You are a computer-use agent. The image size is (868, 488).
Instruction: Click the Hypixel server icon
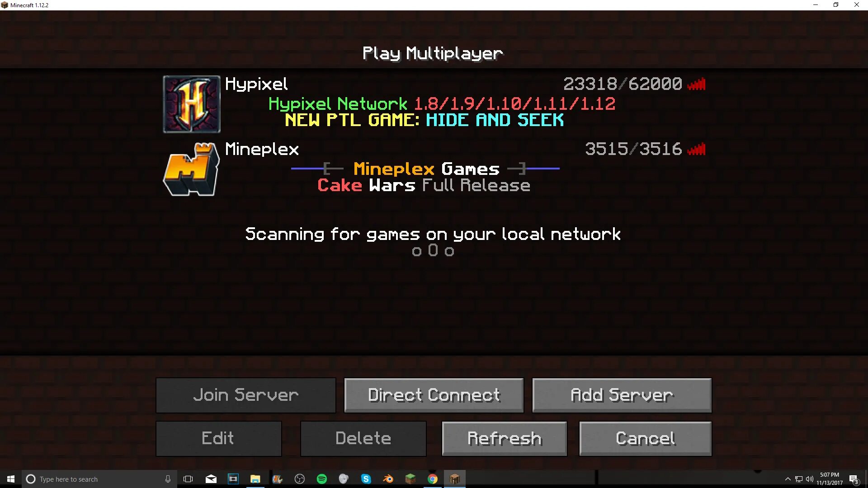coord(191,103)
